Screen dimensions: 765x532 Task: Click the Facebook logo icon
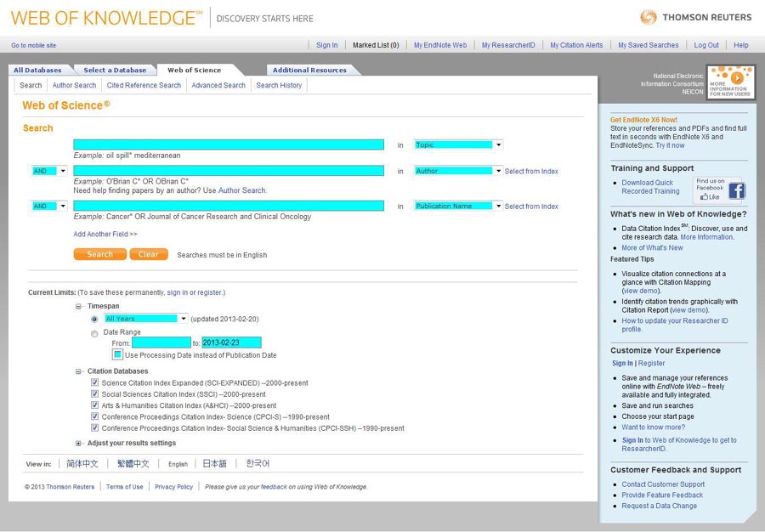(736, 191)
